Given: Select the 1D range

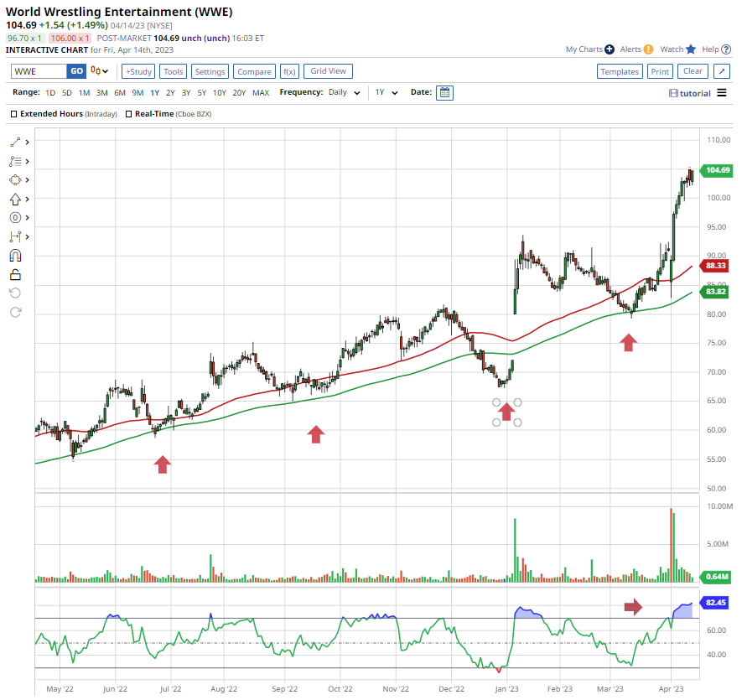Looking at the screenshot, I should 50,93.
